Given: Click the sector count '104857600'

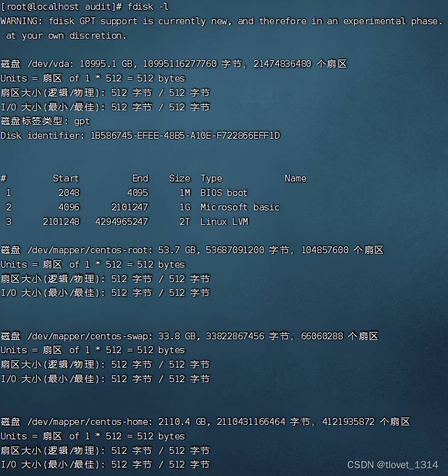Looking at the screenshot, I should 325,250.
